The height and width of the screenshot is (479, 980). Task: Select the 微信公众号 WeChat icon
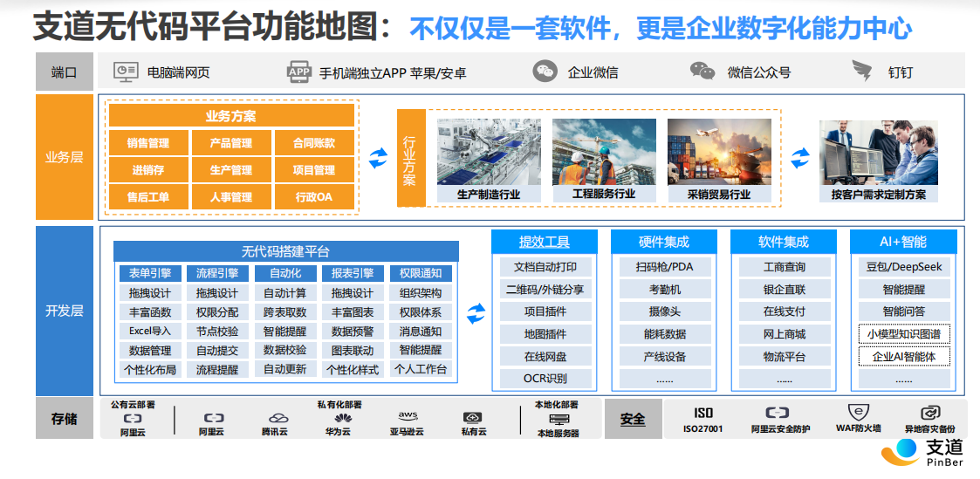pos(702,71)
